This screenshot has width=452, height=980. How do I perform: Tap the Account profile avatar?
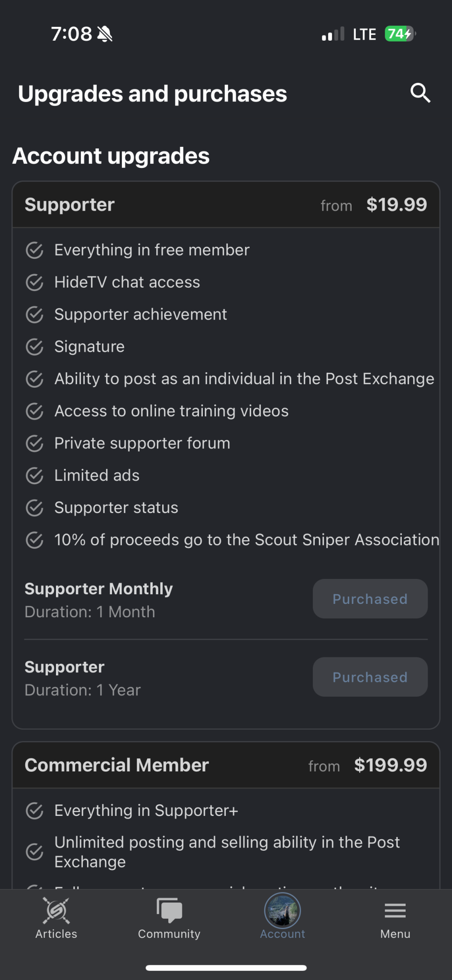pos(283,911)
